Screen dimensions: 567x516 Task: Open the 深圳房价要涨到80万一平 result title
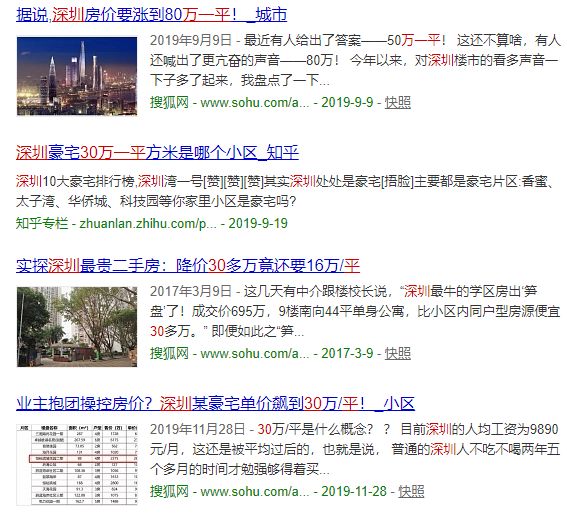click(x=152, y=15)
